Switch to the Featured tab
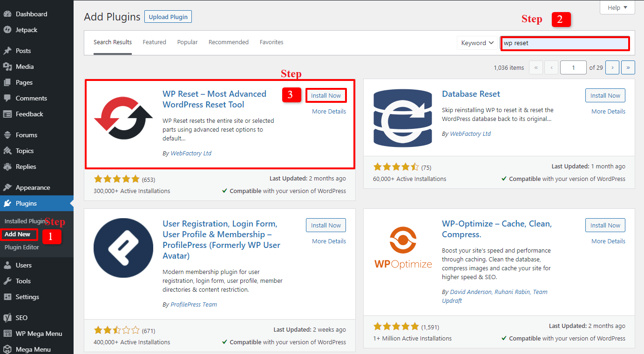This screenshot has width=644, height=354. click(155, 42)
